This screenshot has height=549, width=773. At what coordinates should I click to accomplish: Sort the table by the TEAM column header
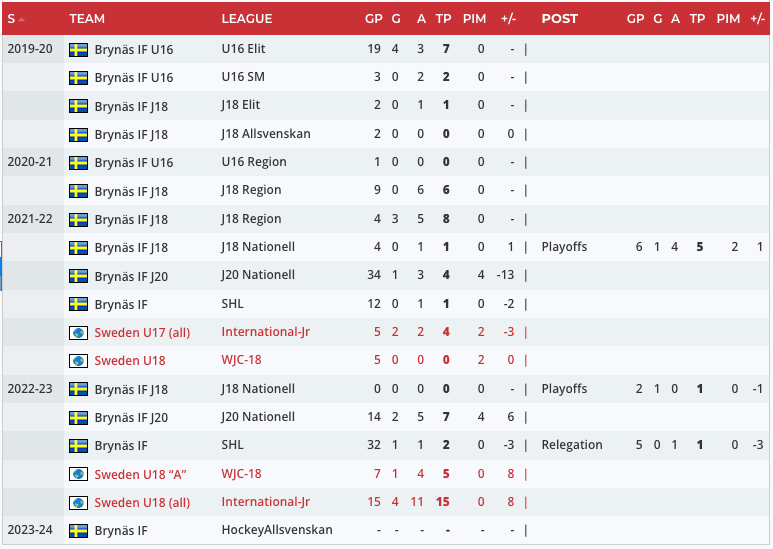pos(87,18)
